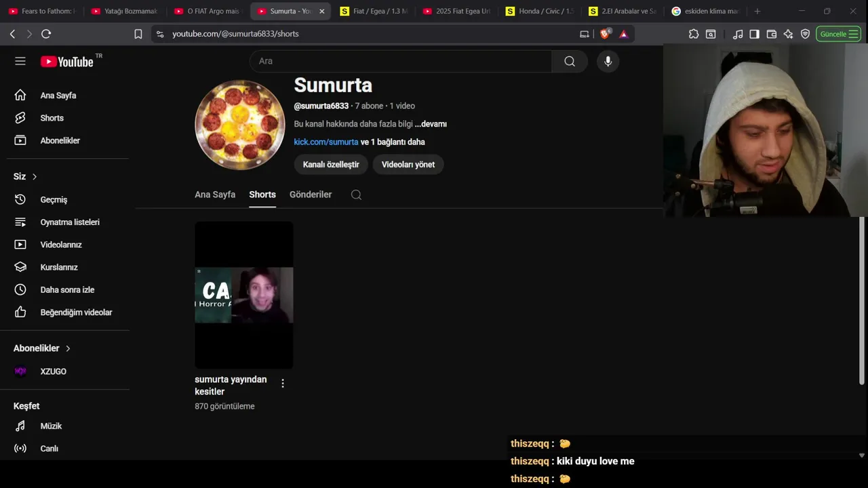Image resolution: width=868 pixels, height=488 pixels.
Task: Open browser main menu next to Güncelle
Action: point(854,34)
